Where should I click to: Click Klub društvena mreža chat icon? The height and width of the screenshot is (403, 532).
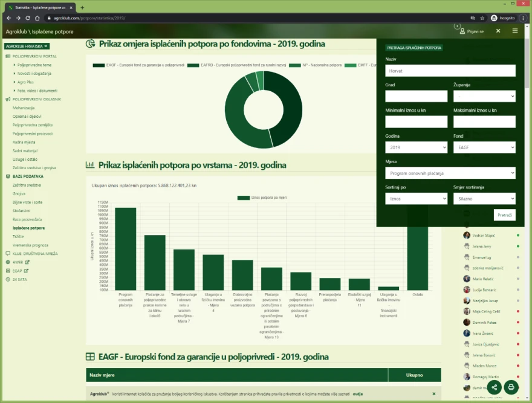point(8,253)
